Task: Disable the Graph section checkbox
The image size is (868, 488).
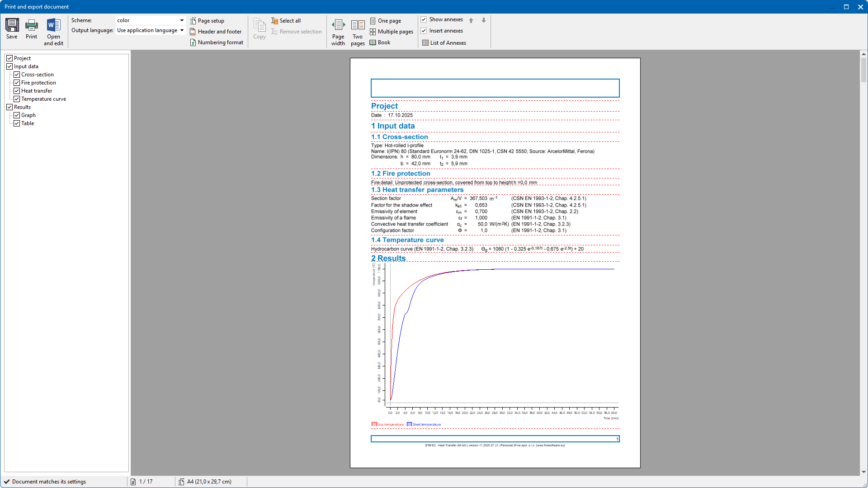Action: pyautogui.click(x=17, y=115)
